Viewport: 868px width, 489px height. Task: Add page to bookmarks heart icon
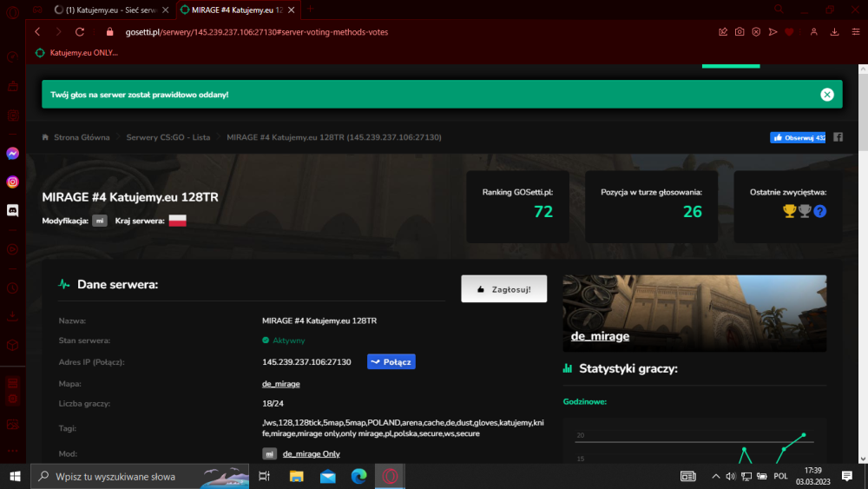tap(789, 32)
